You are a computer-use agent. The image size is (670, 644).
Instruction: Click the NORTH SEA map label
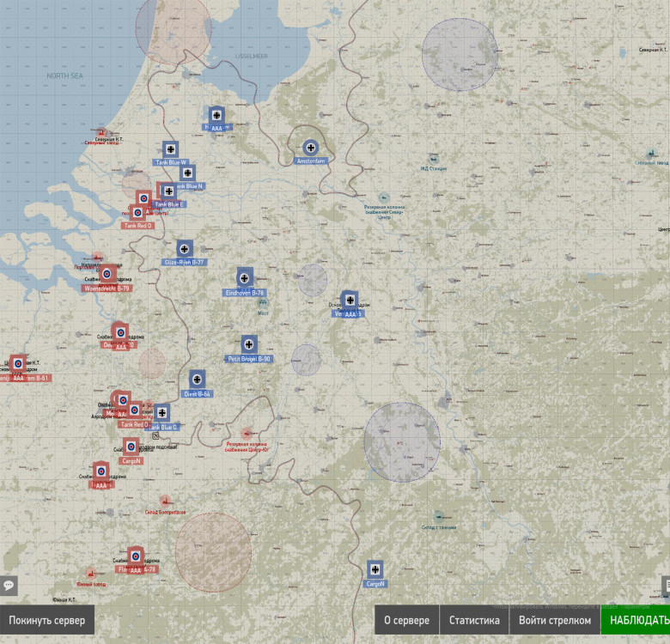pos(65,76)
